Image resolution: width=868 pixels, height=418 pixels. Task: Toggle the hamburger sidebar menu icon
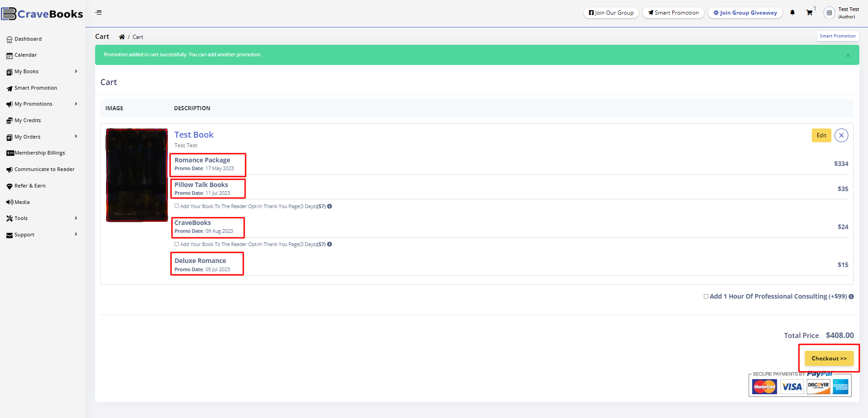pos(98,13)
